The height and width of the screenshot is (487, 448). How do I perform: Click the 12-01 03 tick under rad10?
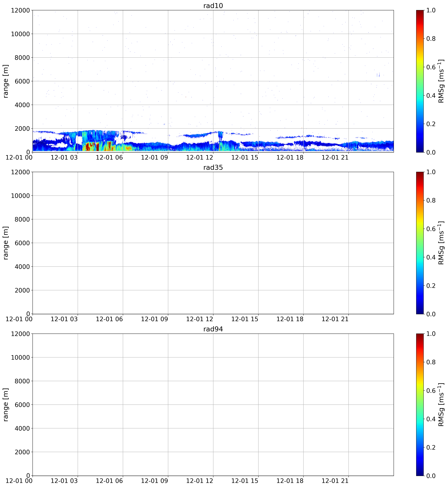(x=64, y=158)
